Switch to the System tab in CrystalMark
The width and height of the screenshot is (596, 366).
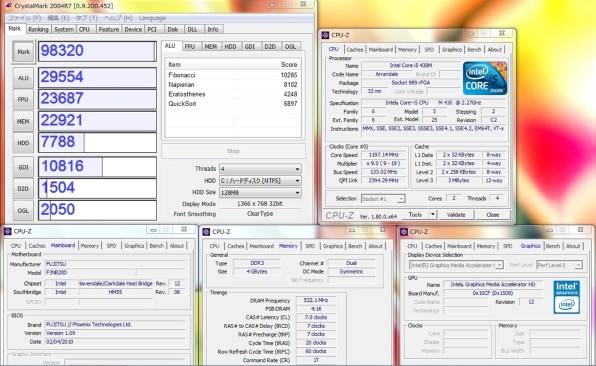(x=63, y=29)
